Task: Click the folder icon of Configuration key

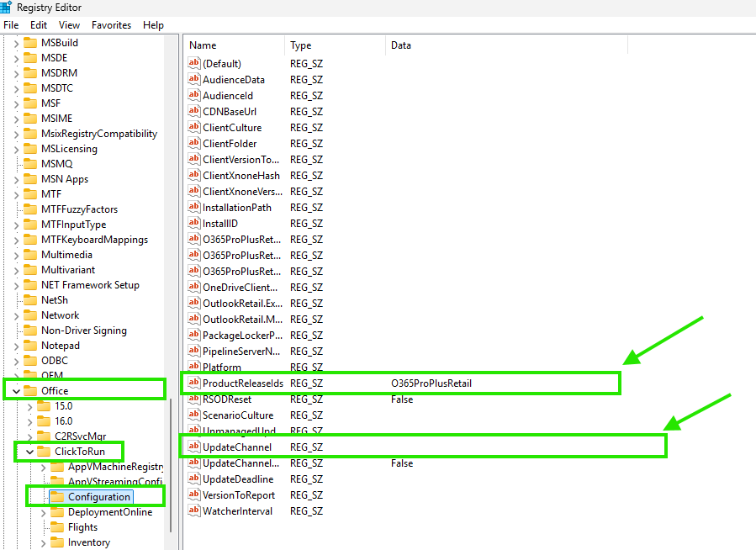Action: click(x=57, y=496)
